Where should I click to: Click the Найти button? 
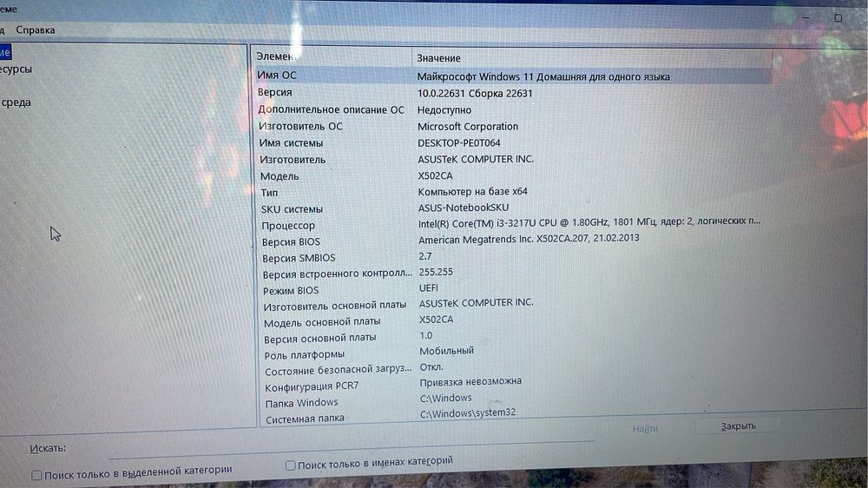pyautogui.click(x=645, y=428)
